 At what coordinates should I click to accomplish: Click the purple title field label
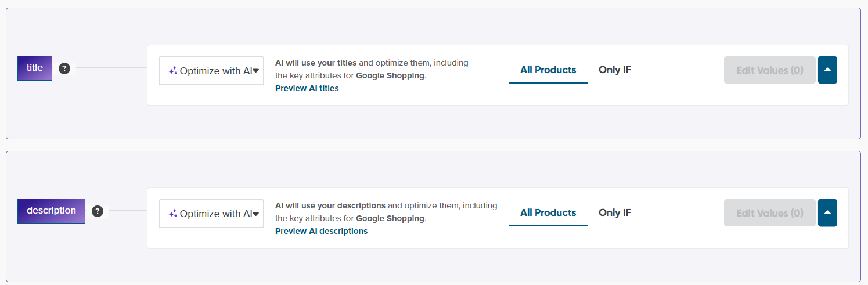click(35, 68)
